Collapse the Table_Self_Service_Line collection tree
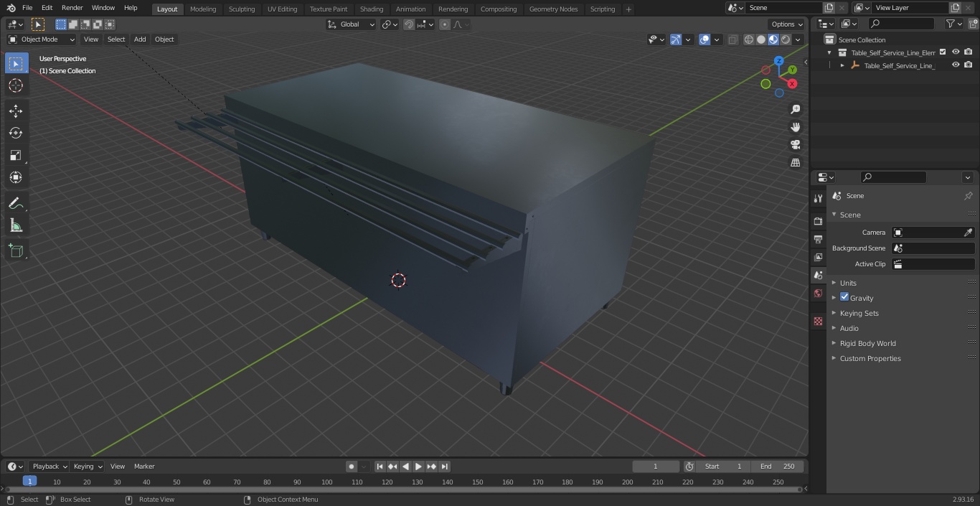The image size is (980, 506). 830,52
